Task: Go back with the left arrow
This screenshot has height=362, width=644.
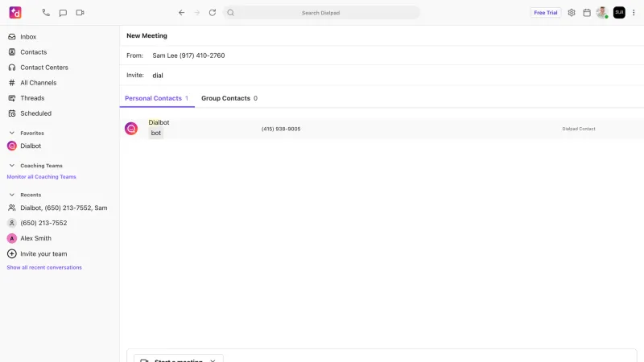Action: (x=182, y=13)
